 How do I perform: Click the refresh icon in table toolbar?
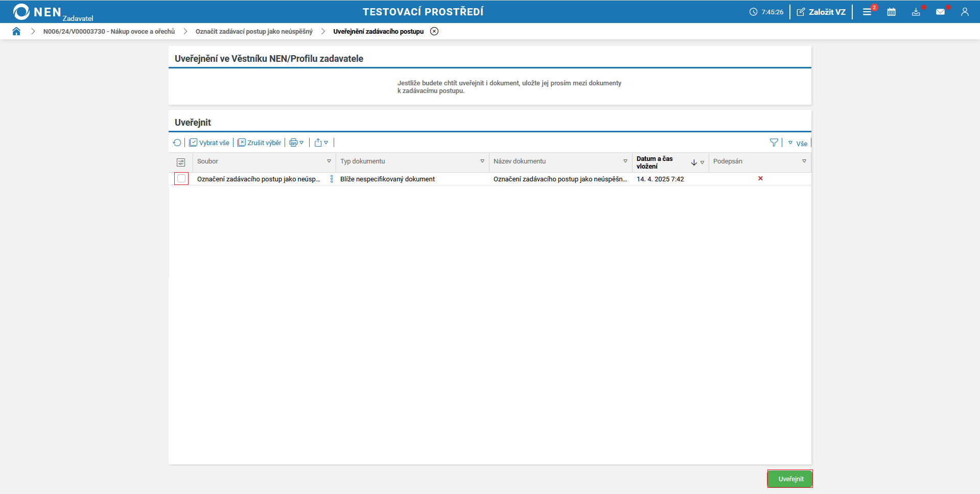tap(177, 143)
